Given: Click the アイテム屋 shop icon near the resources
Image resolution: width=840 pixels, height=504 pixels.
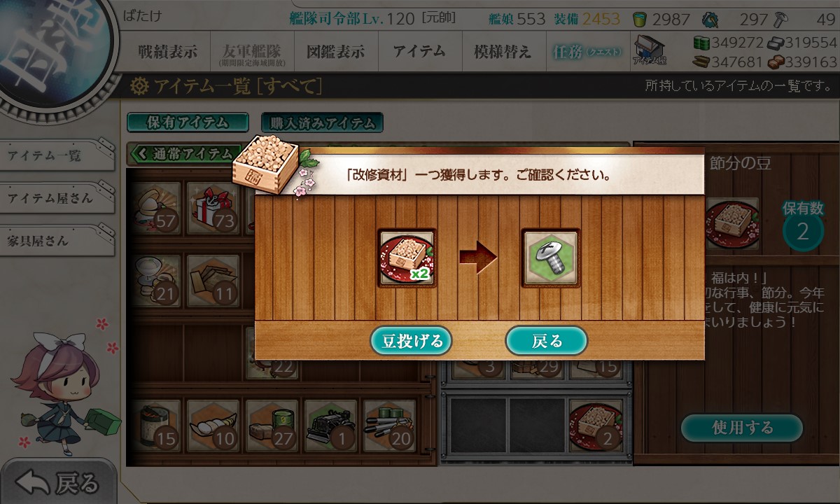Looking at the screenshot, I should [650, 50].
